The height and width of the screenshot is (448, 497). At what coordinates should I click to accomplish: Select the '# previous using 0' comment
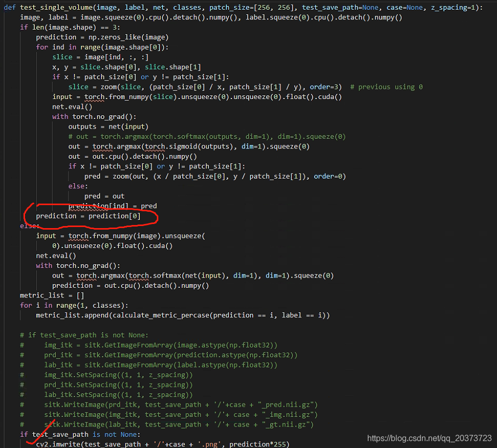(386, 87)
